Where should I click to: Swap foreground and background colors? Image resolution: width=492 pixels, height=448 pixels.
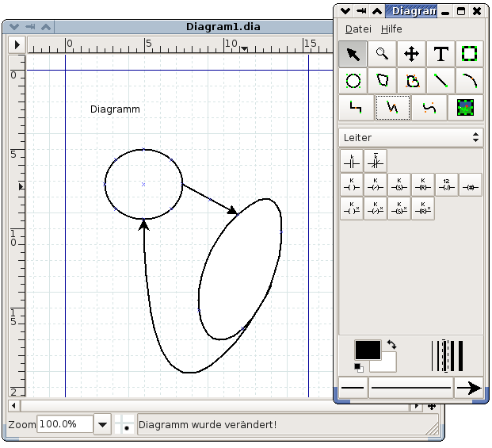[391, 345]
